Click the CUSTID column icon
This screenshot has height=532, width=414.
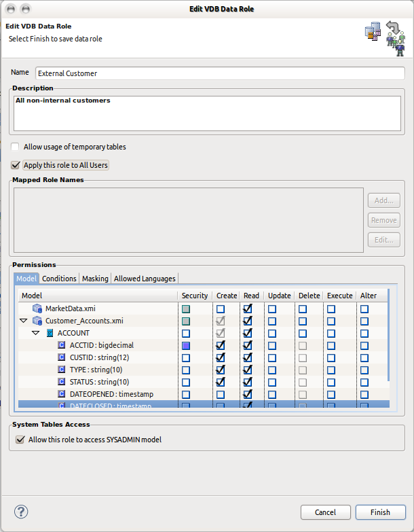(62, 357)
